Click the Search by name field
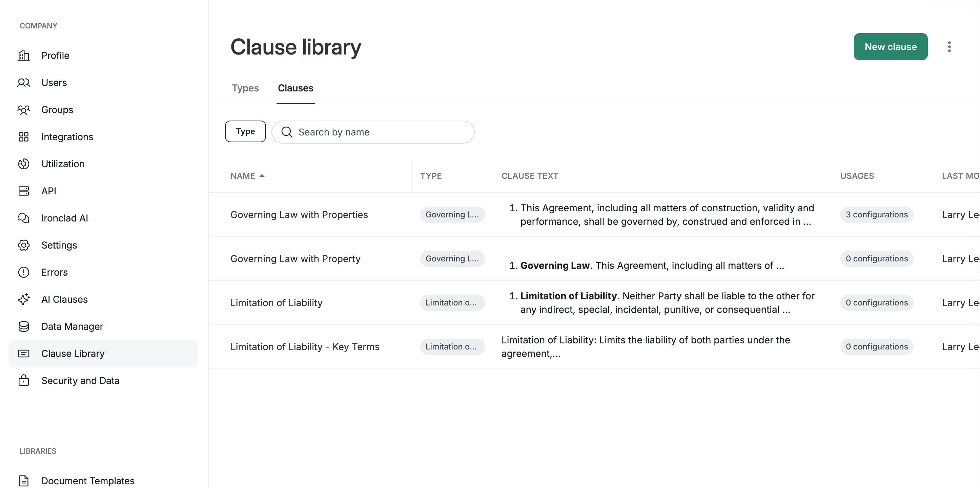 (373, 132)
